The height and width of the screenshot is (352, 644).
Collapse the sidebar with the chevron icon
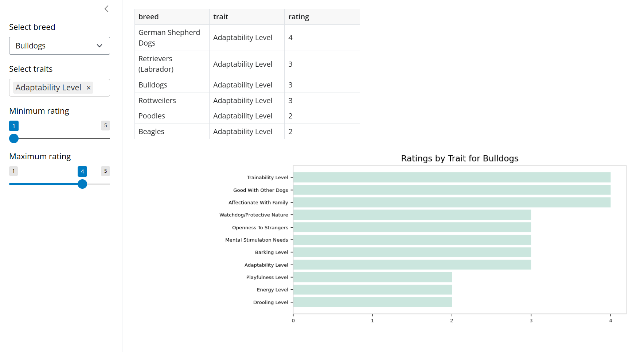(106, 9)
